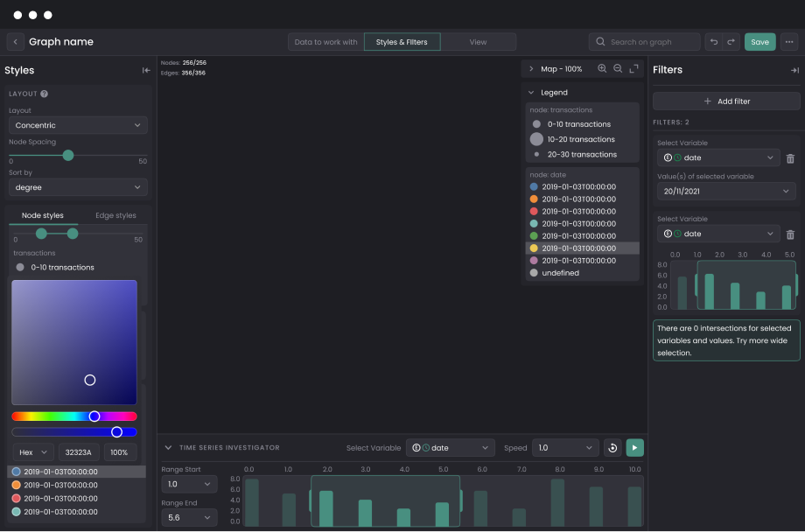Click the hue slider handle
This screenshot has height=532, width=805.
click(x=94, y=416)
